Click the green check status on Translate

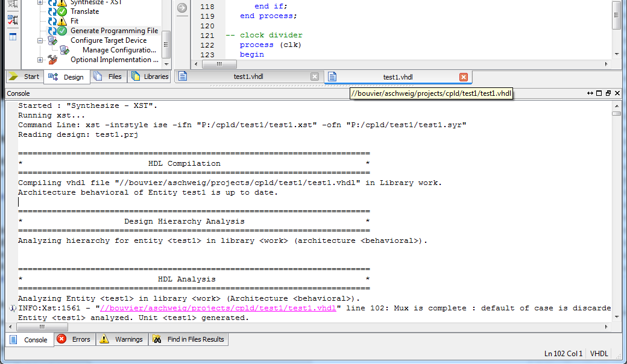62,11
